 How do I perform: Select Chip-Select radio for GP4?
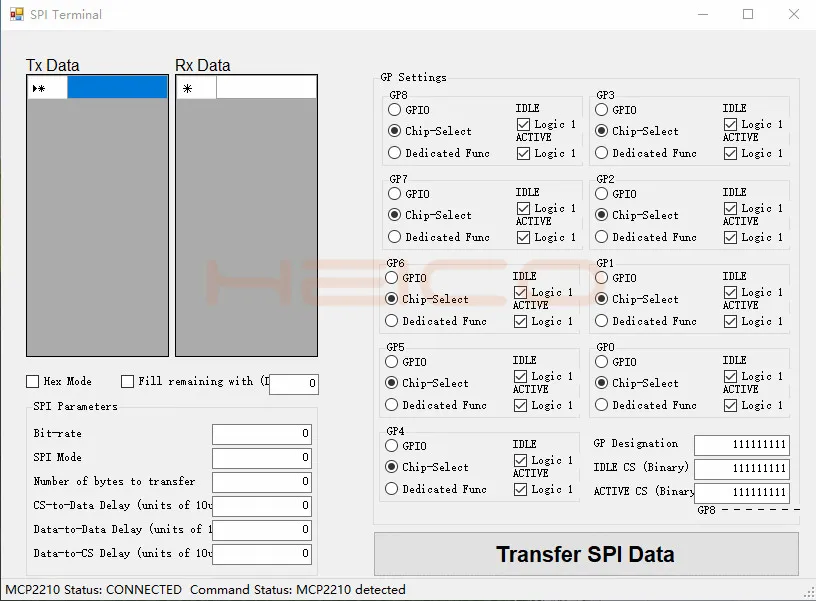click(391, 467)
